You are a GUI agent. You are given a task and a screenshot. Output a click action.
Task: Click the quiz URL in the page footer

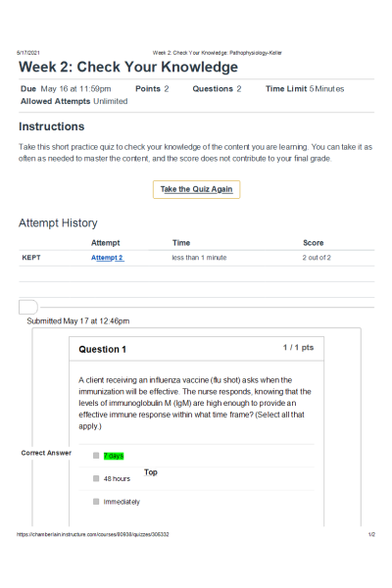(x=93, y=534)
